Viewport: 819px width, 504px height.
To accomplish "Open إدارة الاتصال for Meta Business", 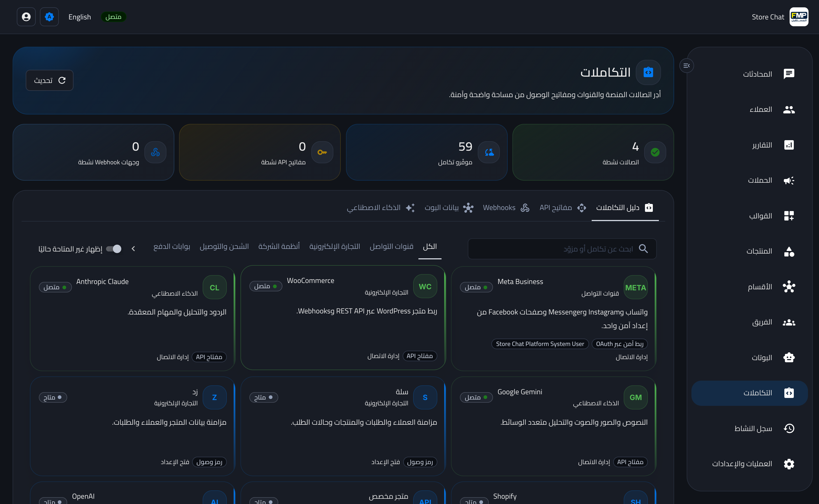I will (x=632, y=357).
